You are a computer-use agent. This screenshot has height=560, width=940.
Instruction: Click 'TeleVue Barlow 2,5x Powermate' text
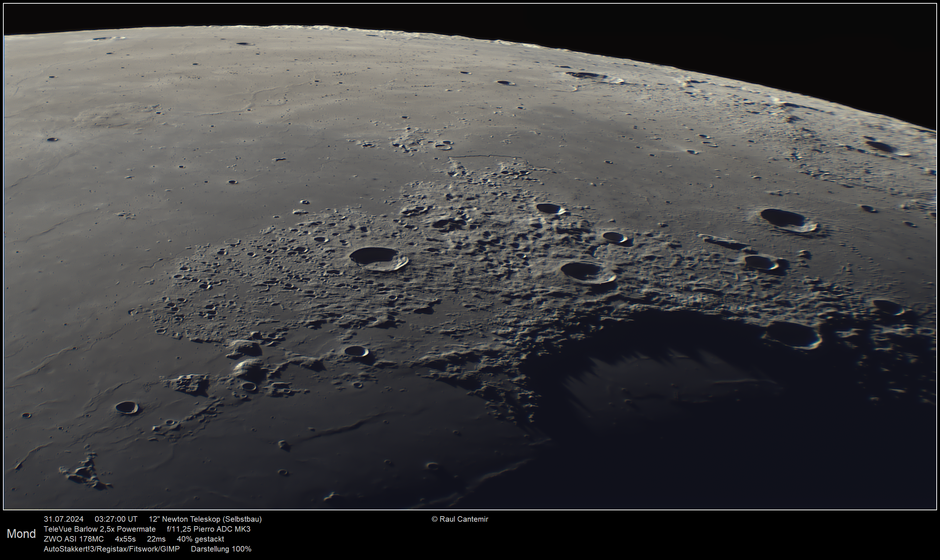pos(100,529)
